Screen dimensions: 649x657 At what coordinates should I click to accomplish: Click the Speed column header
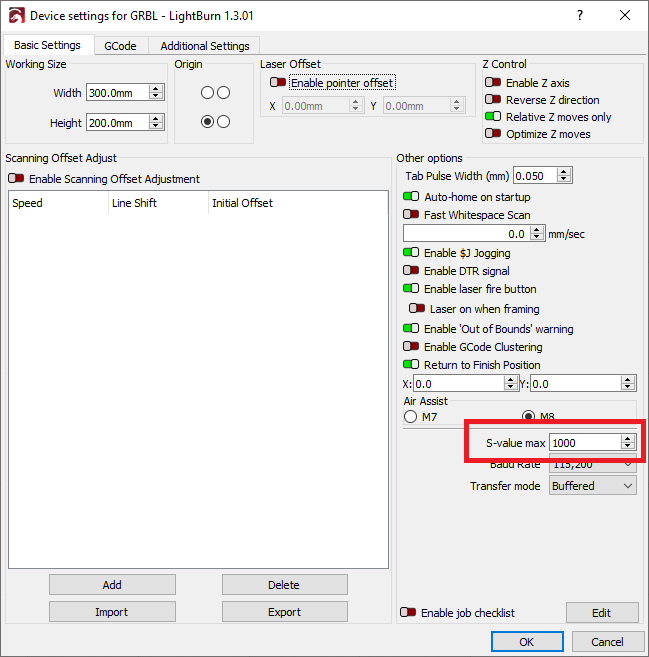28,203
